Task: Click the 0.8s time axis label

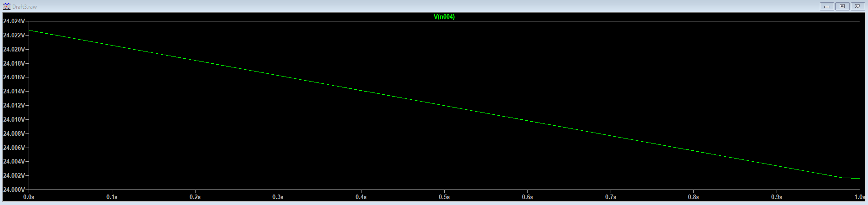Action: click(693, 197)
